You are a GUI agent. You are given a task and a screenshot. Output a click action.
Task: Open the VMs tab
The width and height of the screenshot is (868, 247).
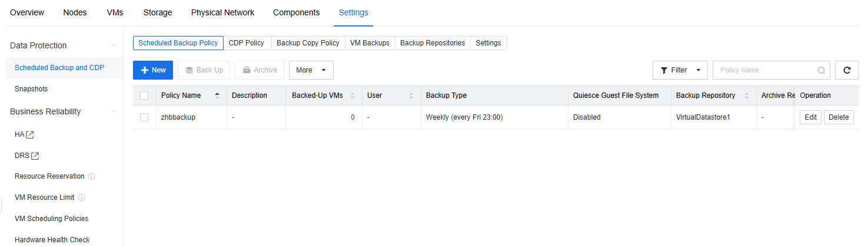115,12
